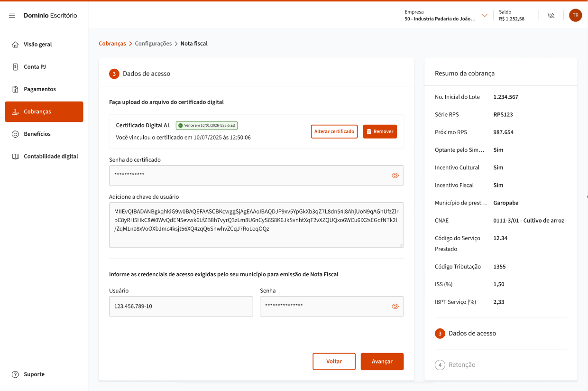Viewport: 588px width, 391px height.
Task: Go to Configurações breadcrumb
Action: coord(153,44)
